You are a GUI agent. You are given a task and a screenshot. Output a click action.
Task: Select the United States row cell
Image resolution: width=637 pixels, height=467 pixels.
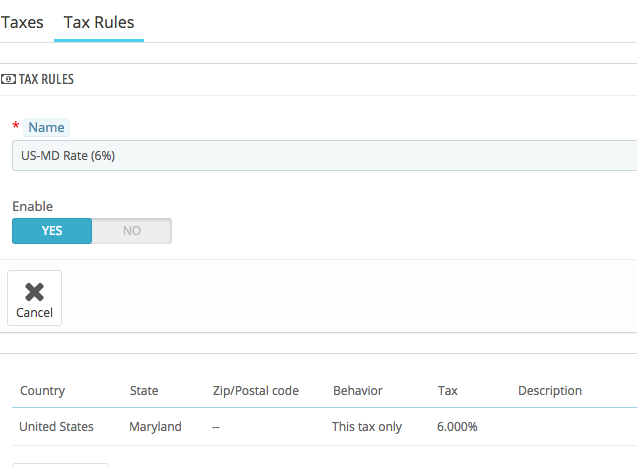click(x=57, y=427)
